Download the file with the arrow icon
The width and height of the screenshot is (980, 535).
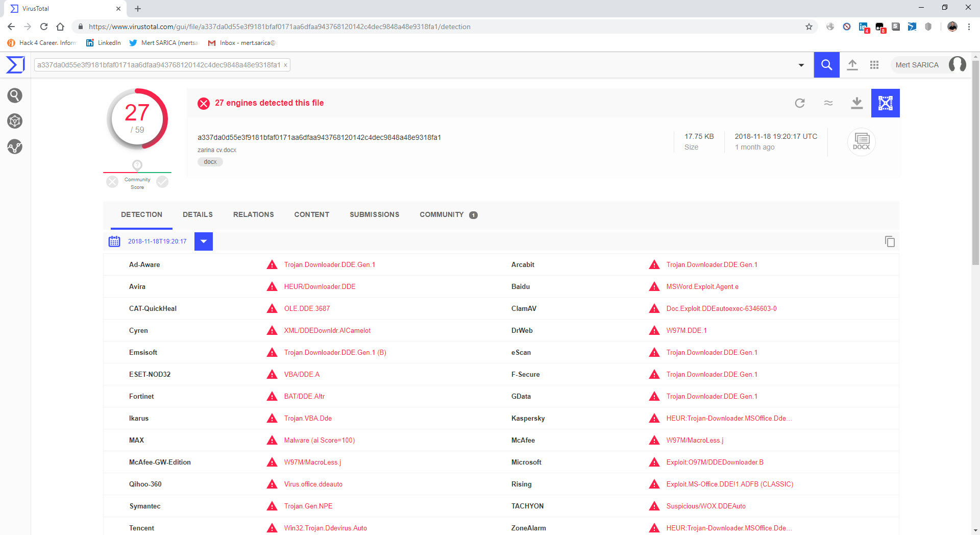click(x=857, y=103)
